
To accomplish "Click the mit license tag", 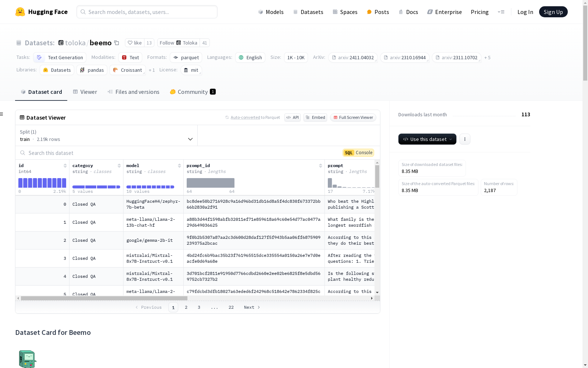I will click(x=191, y=70).
